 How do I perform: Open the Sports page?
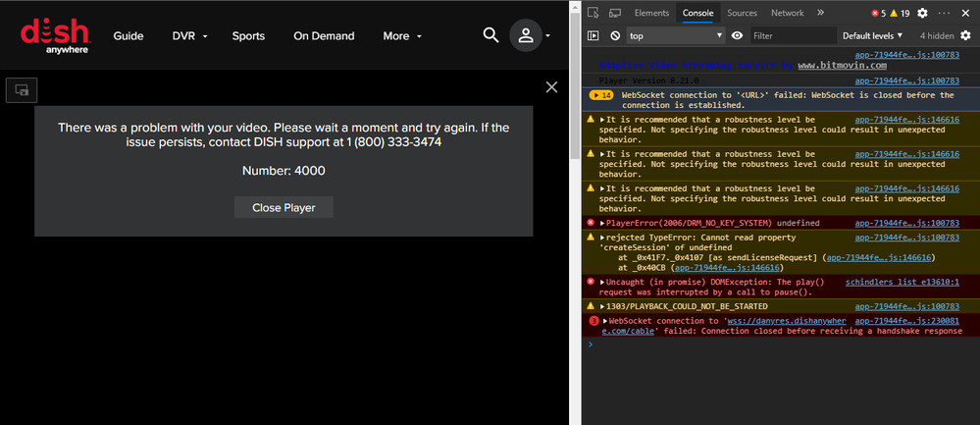(248, 35)
